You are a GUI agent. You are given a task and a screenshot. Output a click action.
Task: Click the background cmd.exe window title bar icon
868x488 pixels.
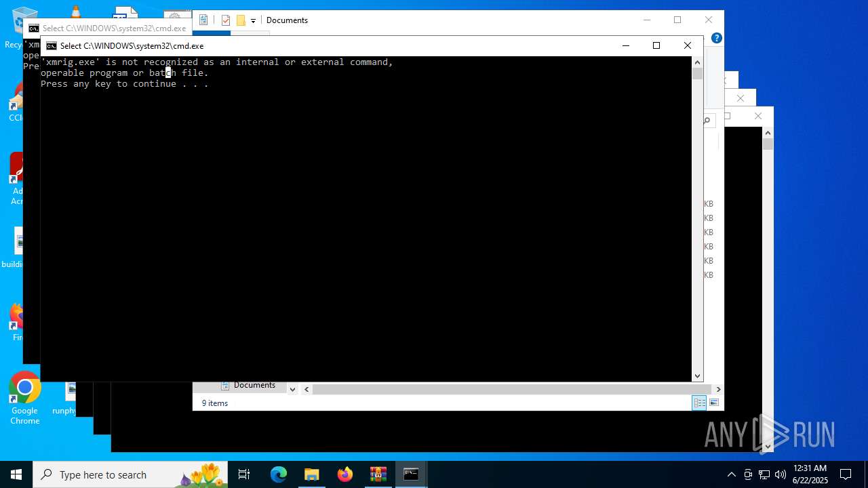coord(34,28)
